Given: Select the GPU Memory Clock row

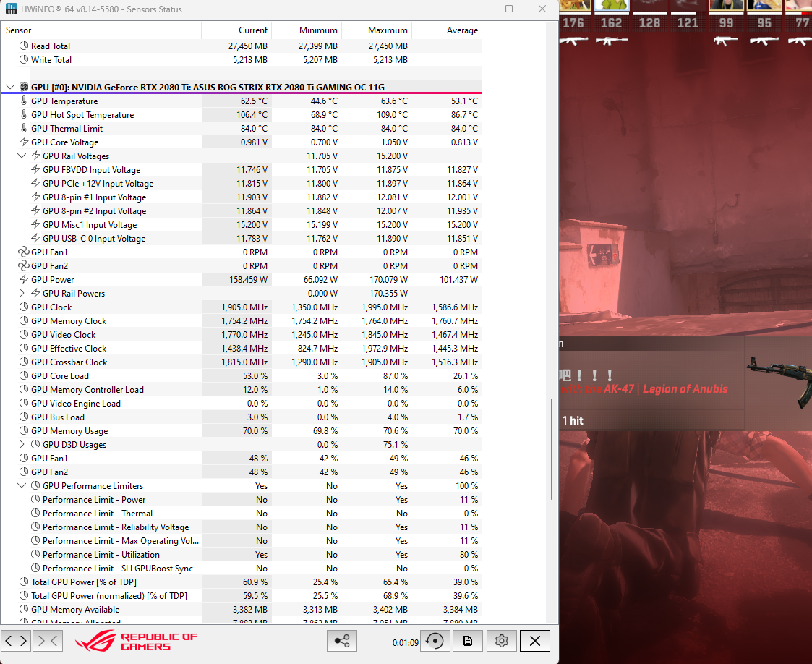Looking at the screenshot, I should tap(242, 321).
